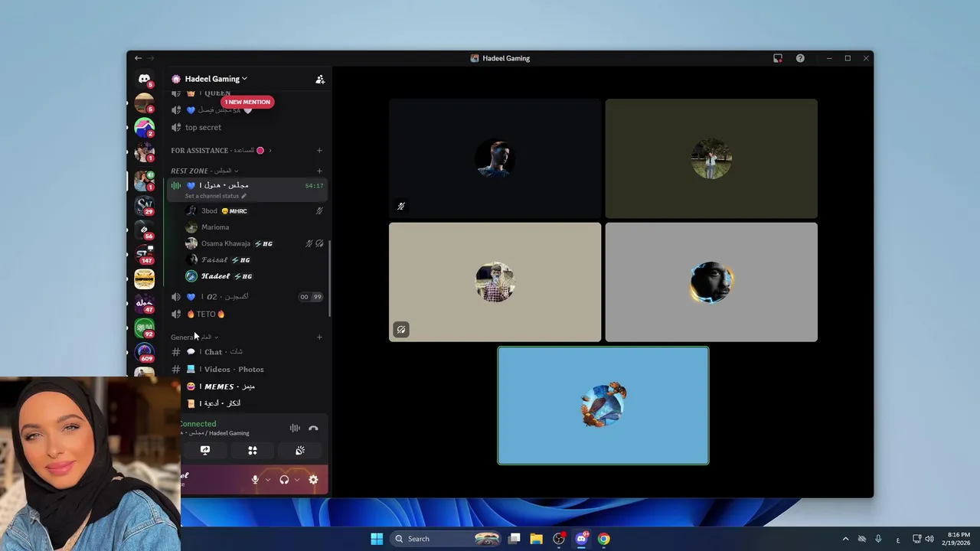Disconnect from voice with hang-up icon
The image size is (980, 551).
[313, 429]
